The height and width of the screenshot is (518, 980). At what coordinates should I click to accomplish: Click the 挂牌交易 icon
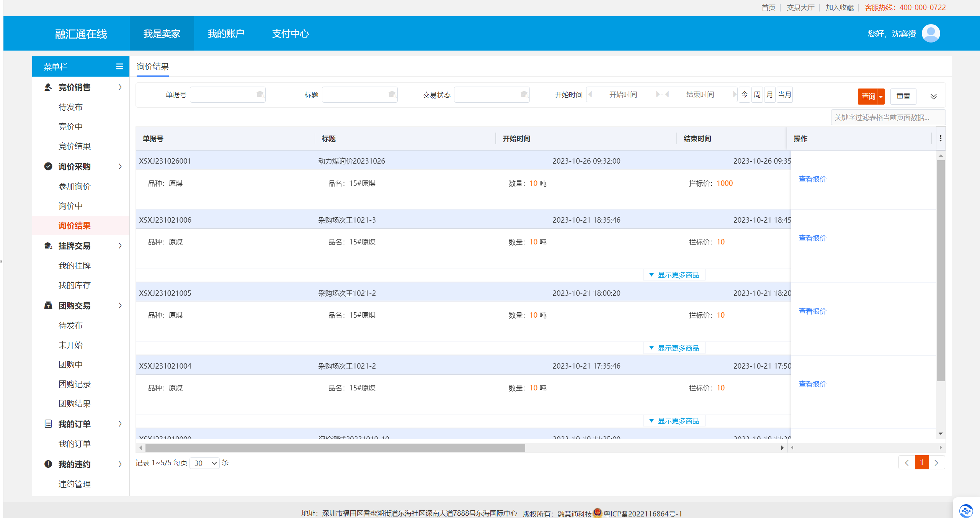pyautogui.click(x=48, y=246)
